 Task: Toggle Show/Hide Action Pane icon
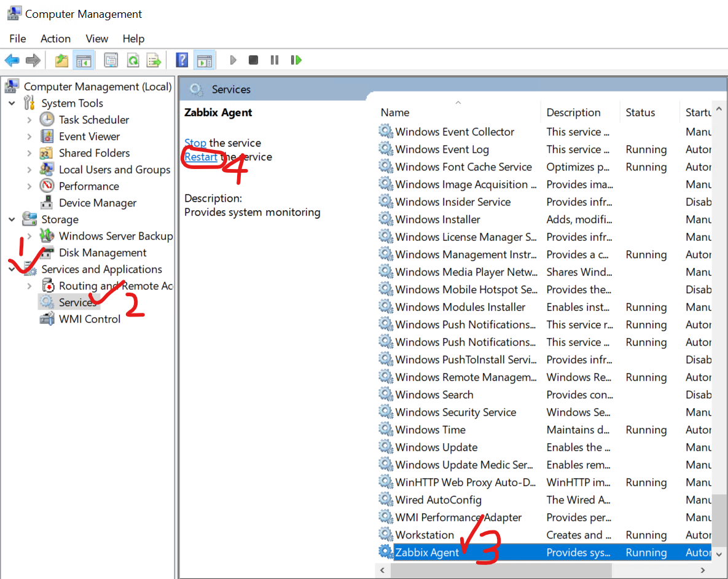(205, 60)
